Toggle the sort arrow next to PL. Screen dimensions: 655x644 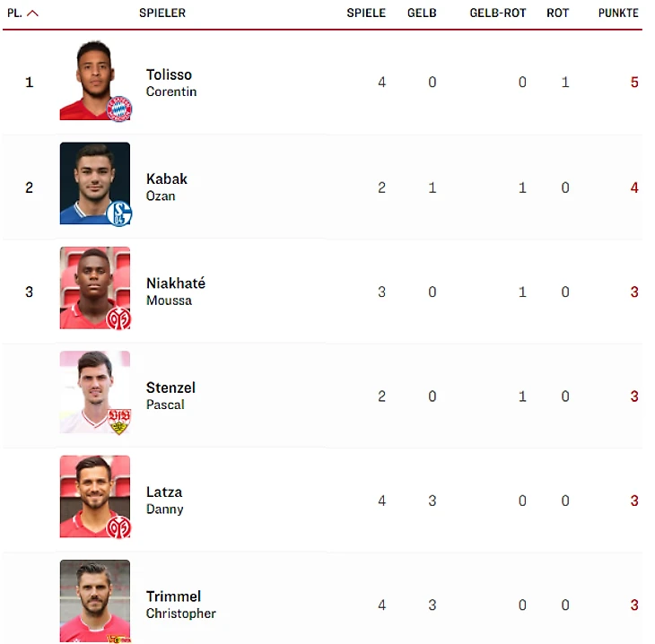coord(32,13)
